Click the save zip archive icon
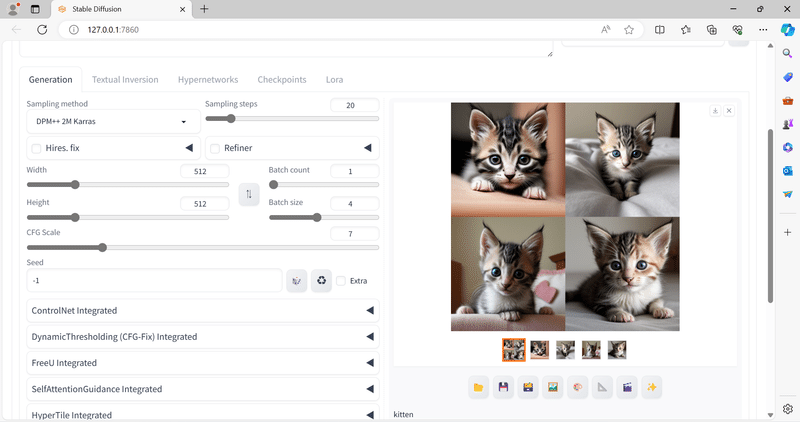 click(528, 387)
